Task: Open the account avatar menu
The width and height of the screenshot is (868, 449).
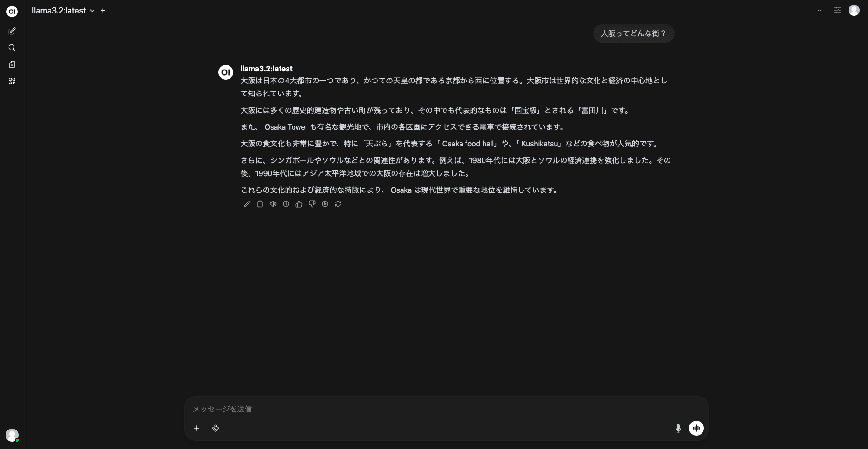Action: point(855,10)
